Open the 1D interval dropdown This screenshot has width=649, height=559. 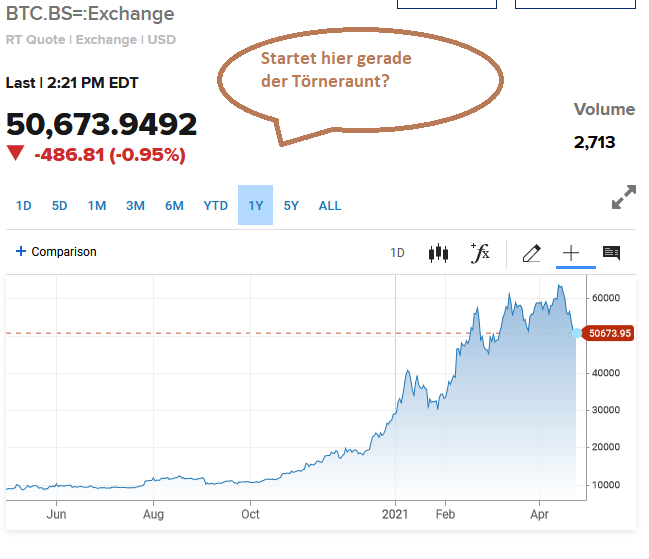(x=397, y=253)
